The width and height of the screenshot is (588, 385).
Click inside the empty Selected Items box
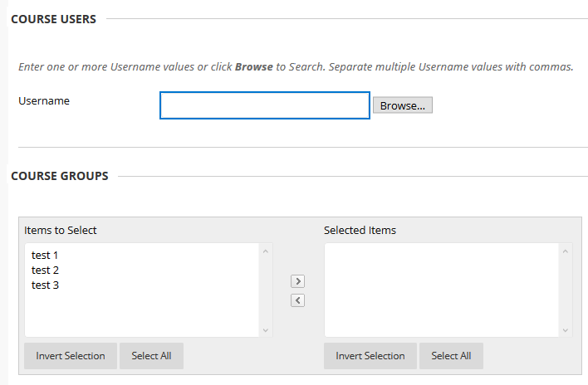tap(440, 290)
